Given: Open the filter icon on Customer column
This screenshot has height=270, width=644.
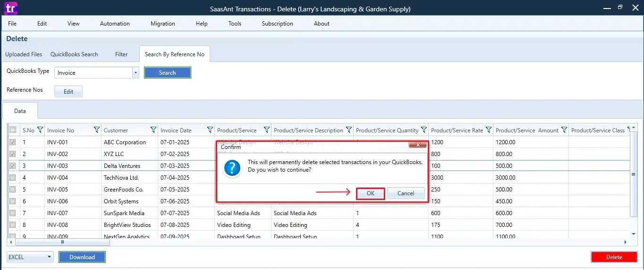Looking at the screenshot, I should (x=153, y=130).
